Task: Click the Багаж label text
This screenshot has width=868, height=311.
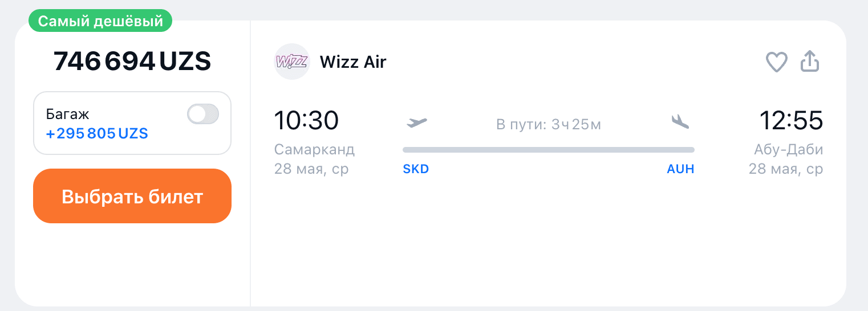Action: pos(68,114)
